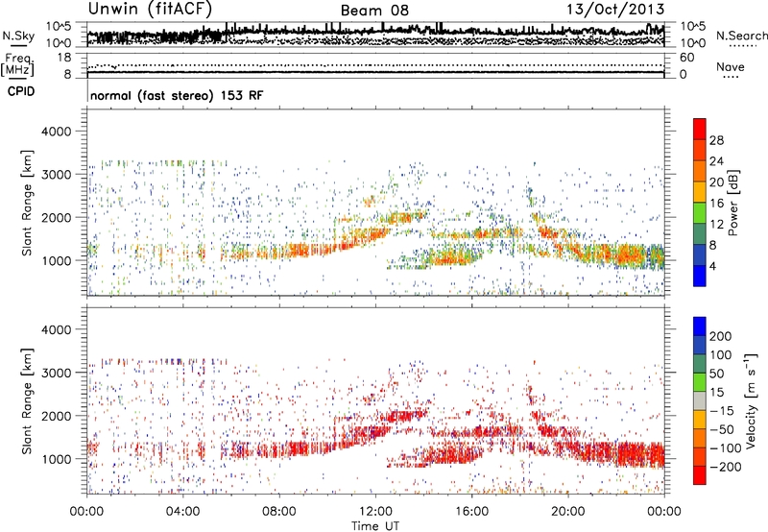Click the "Time UT" axis title

coord(374,526)
